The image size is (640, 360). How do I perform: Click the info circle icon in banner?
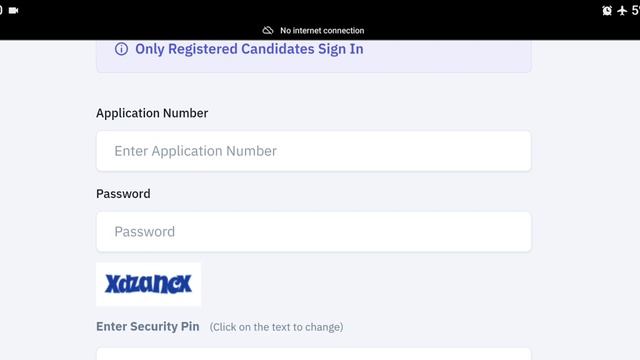pos(121,49)
